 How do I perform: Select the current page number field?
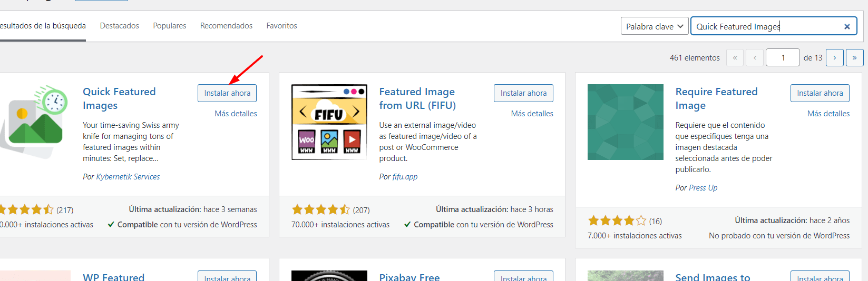pyautogui.click(x=783, y=57)
